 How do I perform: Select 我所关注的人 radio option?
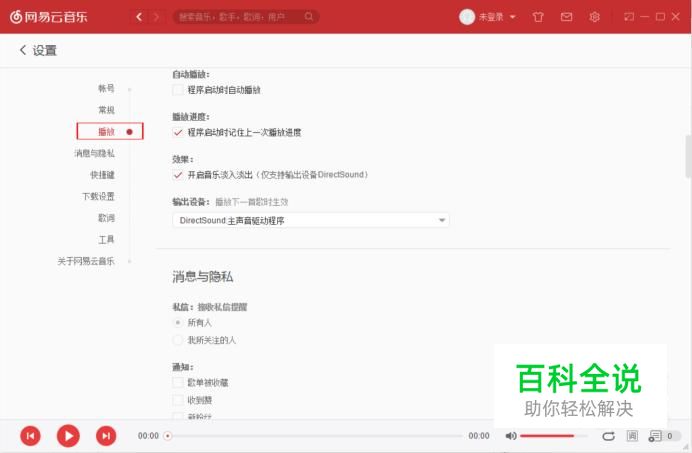click(x=177, y=340)
